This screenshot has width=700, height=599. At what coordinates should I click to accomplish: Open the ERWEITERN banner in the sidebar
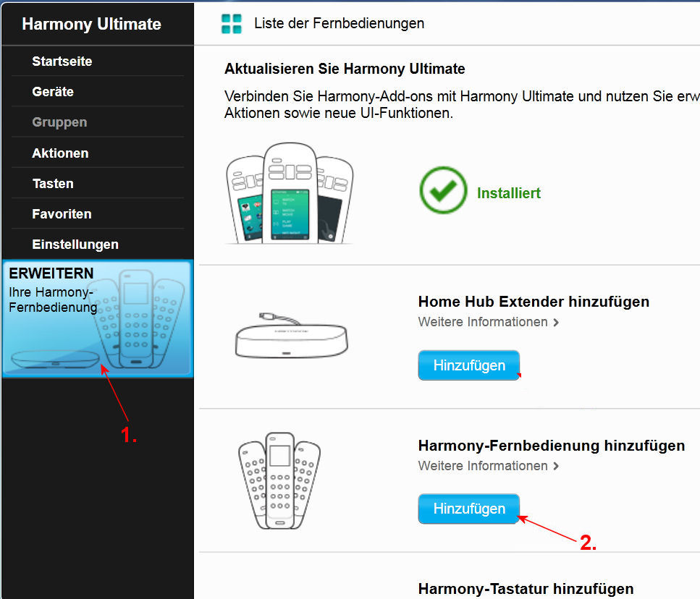tap(97, 318)
